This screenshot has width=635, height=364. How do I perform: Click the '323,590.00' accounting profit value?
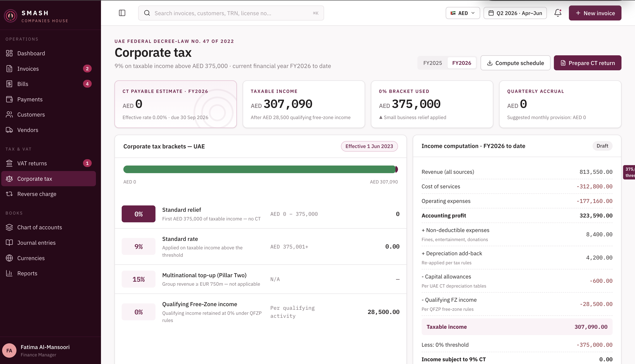coord(596,216)
